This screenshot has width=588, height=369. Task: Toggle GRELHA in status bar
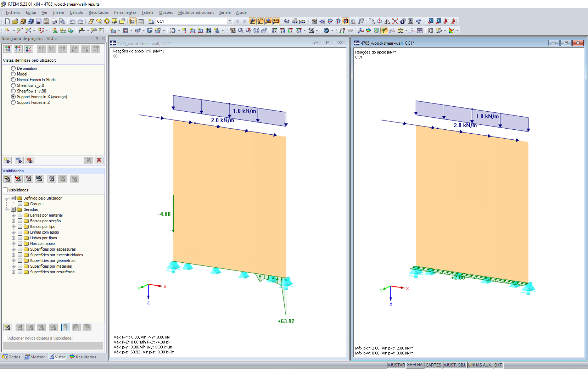pos(415,365)
